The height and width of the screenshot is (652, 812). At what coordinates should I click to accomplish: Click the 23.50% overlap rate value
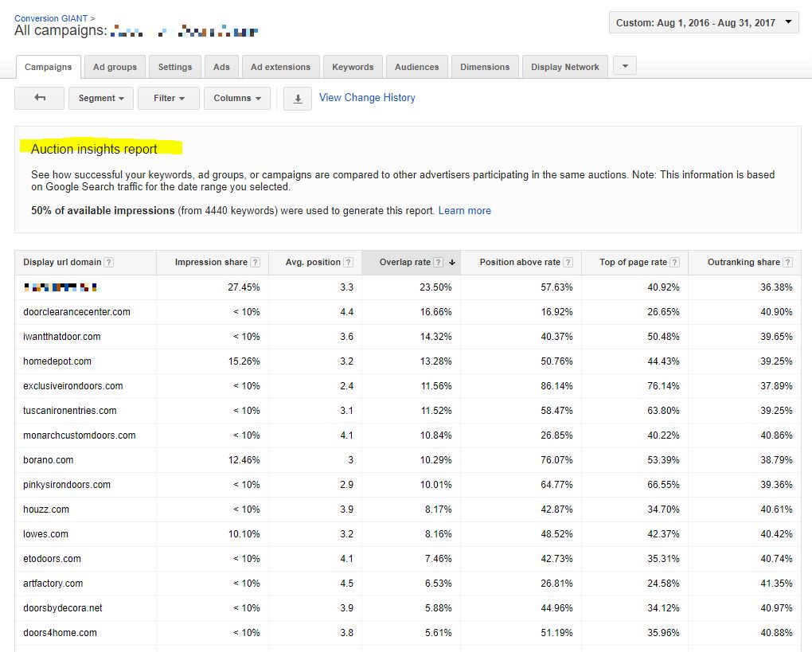tap(435, 287)
